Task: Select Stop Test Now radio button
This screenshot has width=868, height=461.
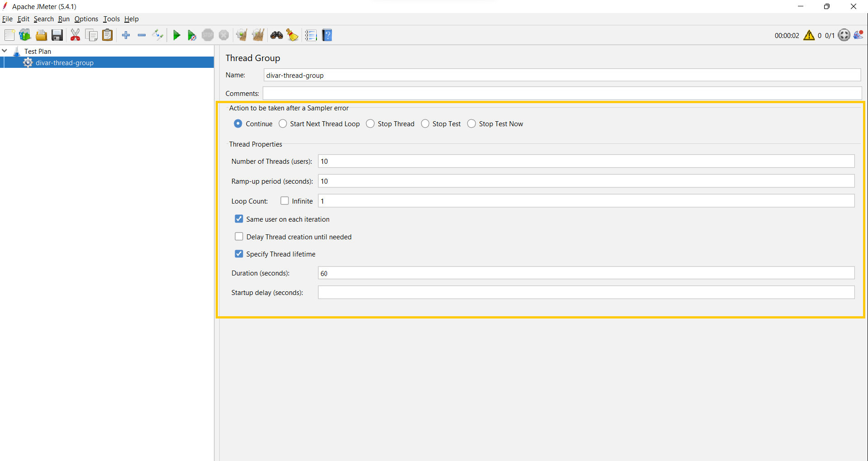Action: [472, 124]
